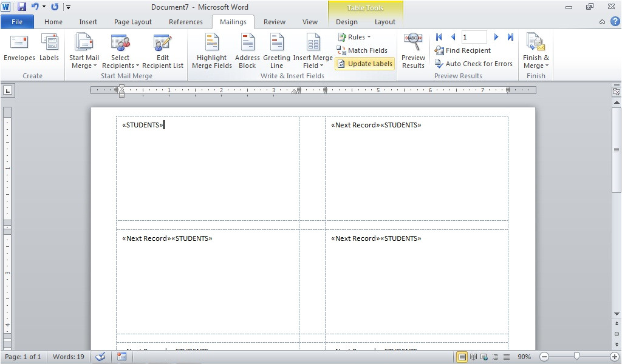Screen dimensions: 622x364
Task: Enable Draft view
Action: (x=507, y=357)
